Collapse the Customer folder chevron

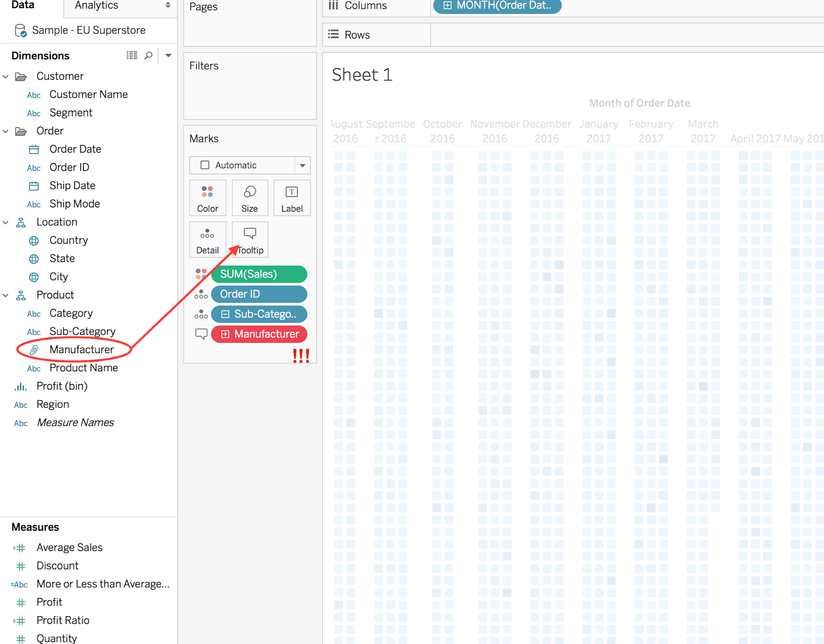6,77
